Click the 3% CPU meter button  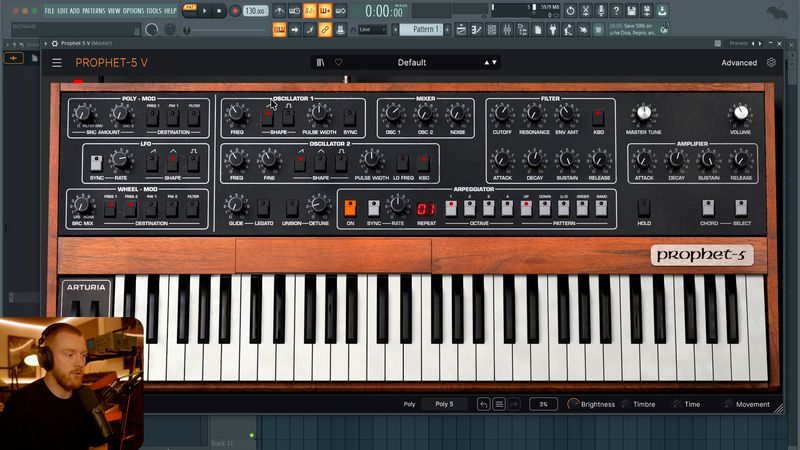[543, 404]
